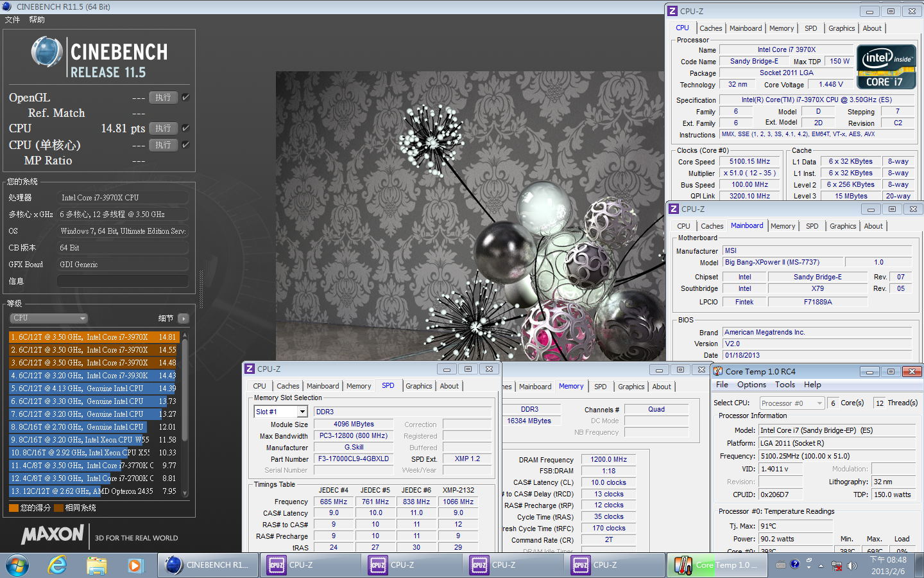This screenshot has width=924, height=578.
Task: Click the Big Bang-XPower II model field
Action: [x=782, y=262]
